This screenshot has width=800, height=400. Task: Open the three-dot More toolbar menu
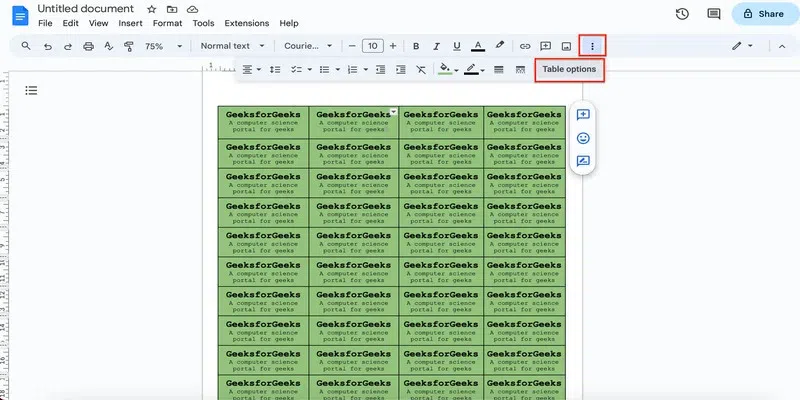click(592, 46)
